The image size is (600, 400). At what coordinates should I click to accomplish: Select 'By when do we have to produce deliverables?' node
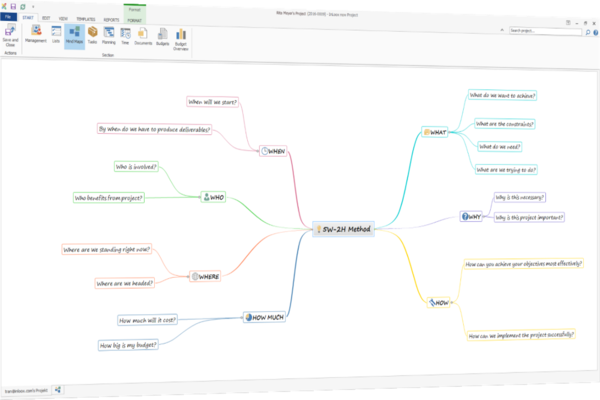[x=154, y=129]
